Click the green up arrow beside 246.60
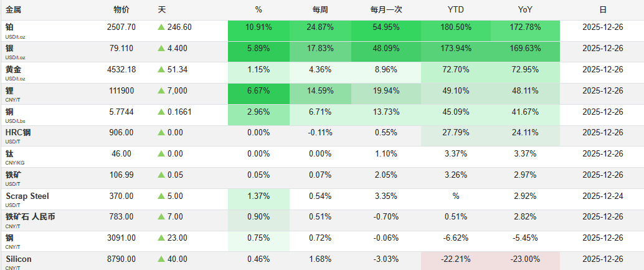 tap(161, 27)
